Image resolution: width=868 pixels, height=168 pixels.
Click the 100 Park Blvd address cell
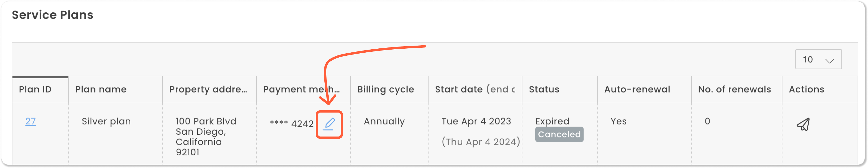[x=206, y=137]
